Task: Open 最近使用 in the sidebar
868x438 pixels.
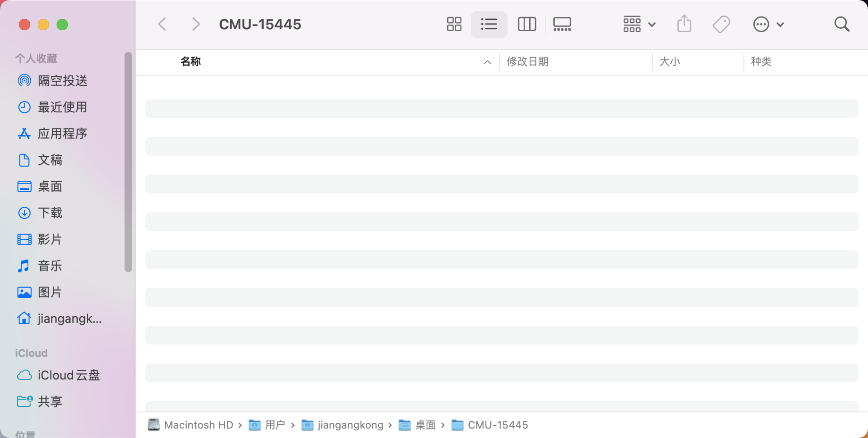Action: (x=63, y=107)
